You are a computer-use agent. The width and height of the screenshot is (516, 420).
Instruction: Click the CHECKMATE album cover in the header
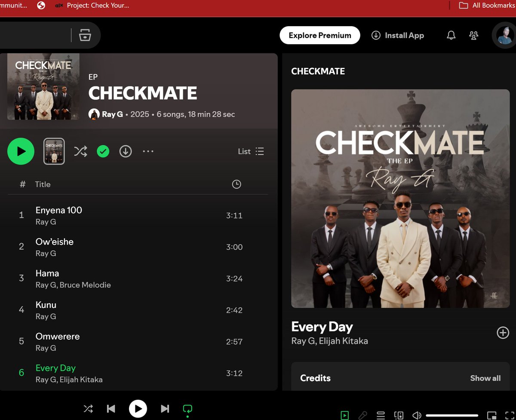point(43,86)
